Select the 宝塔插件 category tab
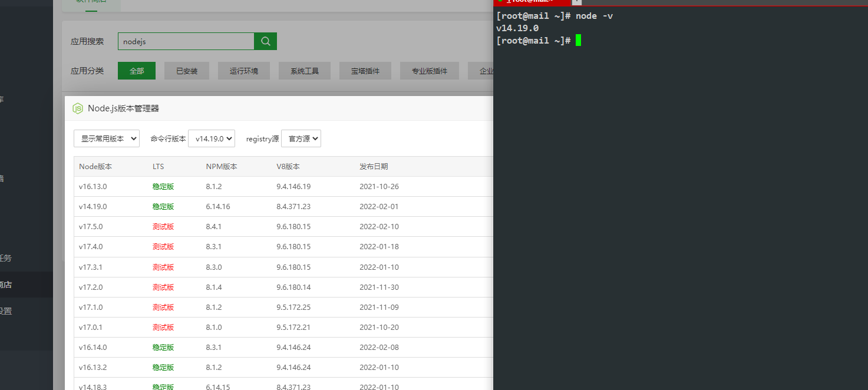The width and height of the screenshot is (868, 390). coord(365,71)
